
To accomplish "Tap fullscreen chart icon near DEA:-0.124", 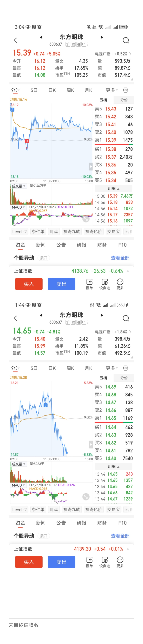I will (86, 497).
